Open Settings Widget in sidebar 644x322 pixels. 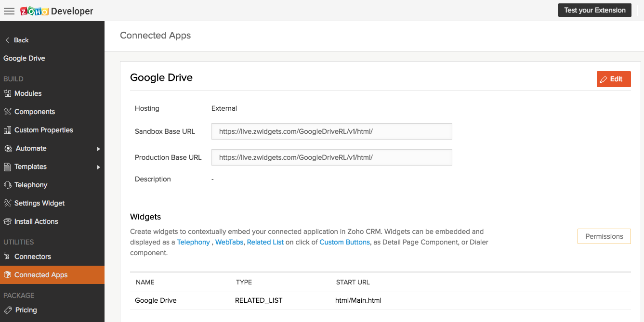coord(39,203)
